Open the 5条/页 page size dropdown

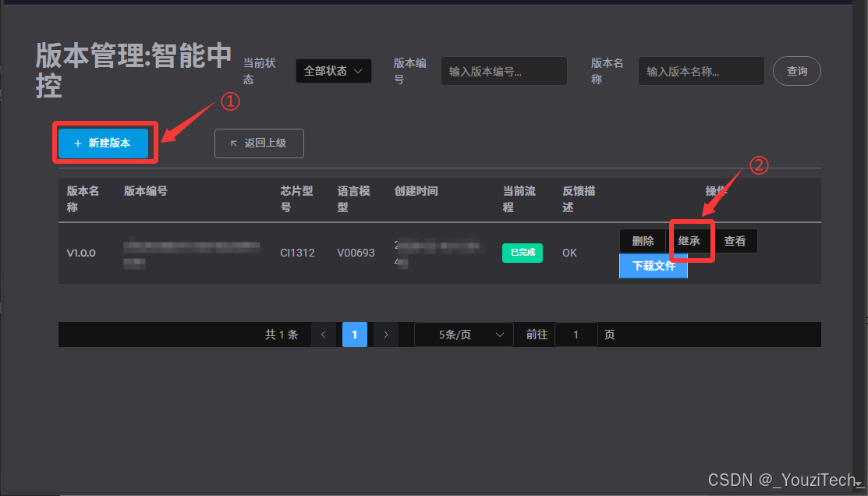coord(464,335)
